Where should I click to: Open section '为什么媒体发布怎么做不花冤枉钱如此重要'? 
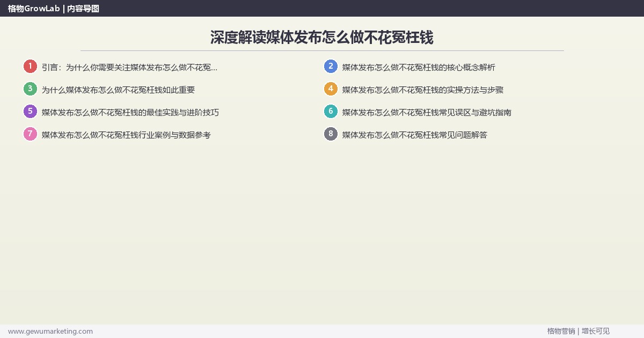(118, 90)
